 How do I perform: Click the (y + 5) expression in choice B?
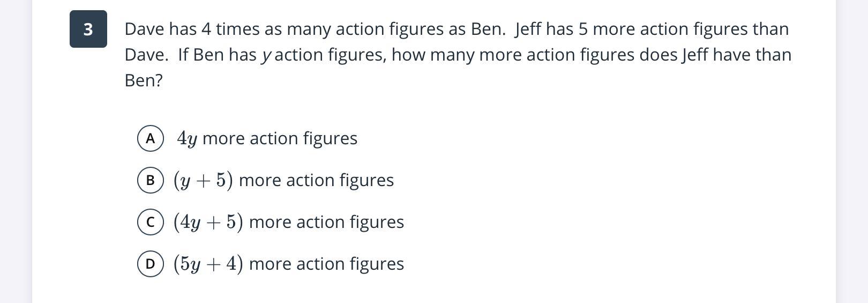pyautogui.click(x=203, y=180)
